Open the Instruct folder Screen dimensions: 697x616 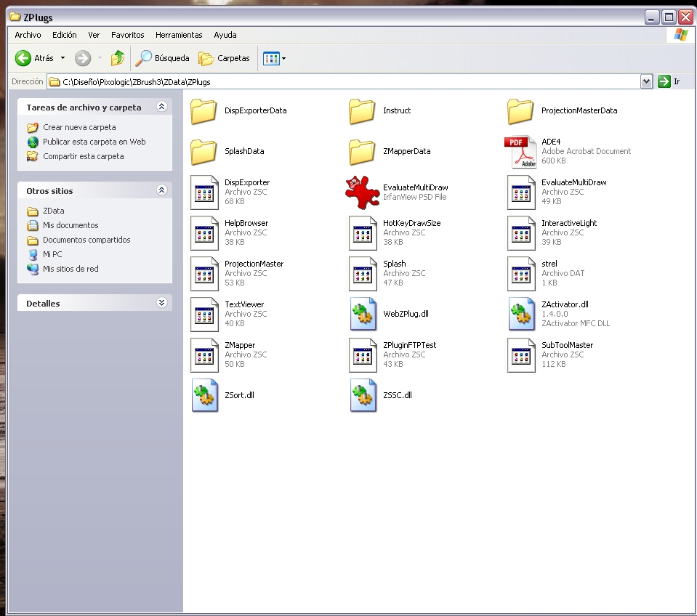[x=380, y=111]
